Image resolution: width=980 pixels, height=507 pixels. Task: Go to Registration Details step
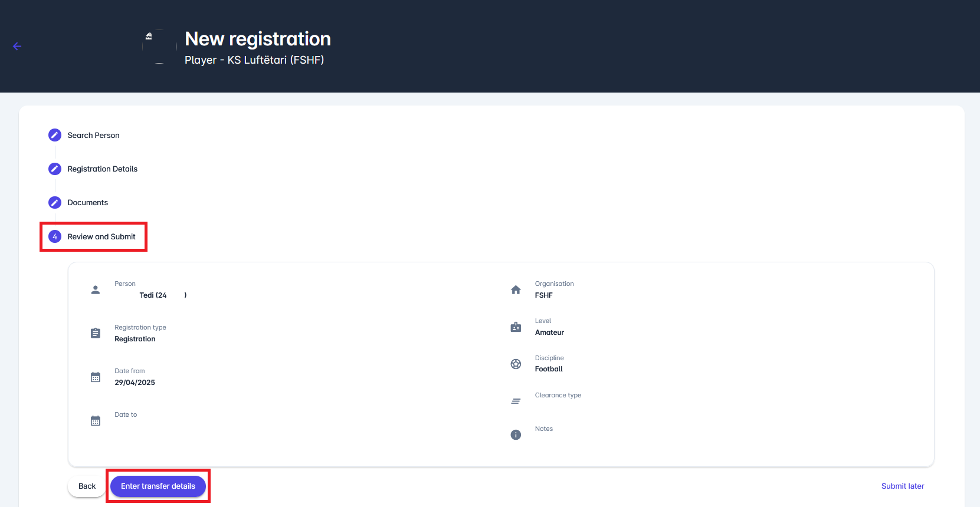(102, 169)
